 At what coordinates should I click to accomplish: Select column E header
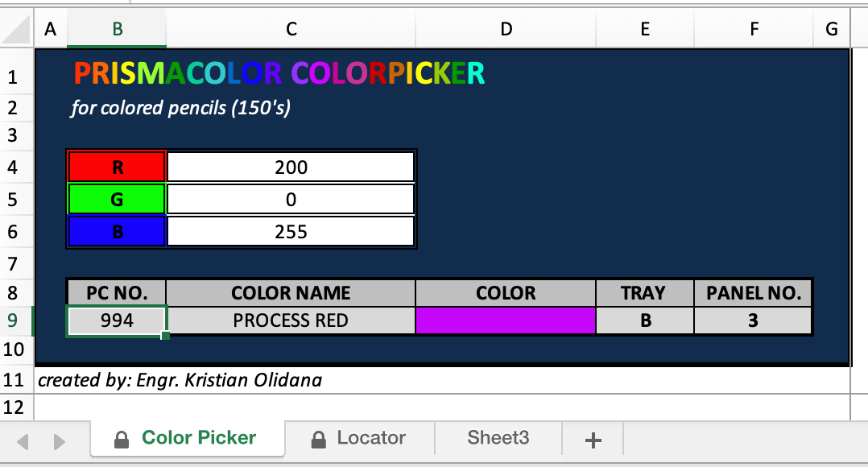click(645, 29)
